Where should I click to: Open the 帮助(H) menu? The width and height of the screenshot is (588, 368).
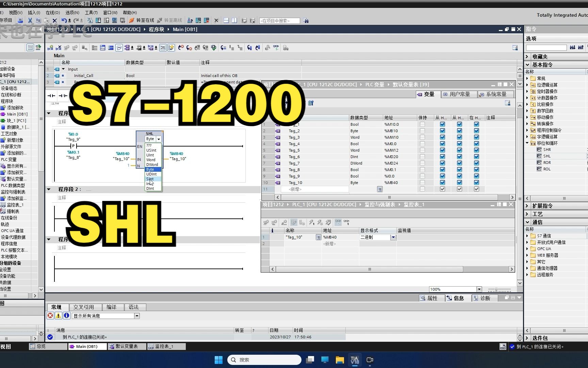click(x=130, y=13)
